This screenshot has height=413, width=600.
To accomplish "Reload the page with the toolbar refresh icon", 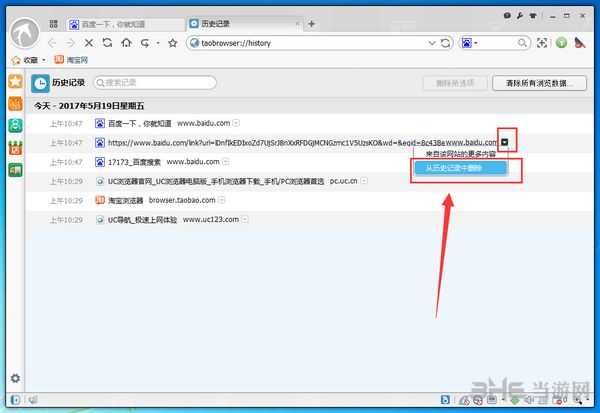I will (108, 43).
